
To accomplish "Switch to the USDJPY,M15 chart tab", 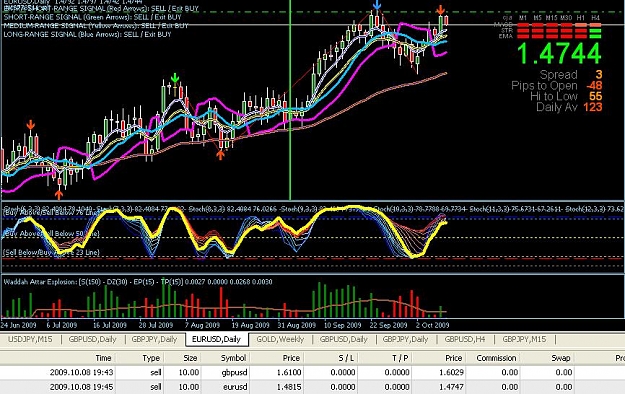I will pos(30,339).
